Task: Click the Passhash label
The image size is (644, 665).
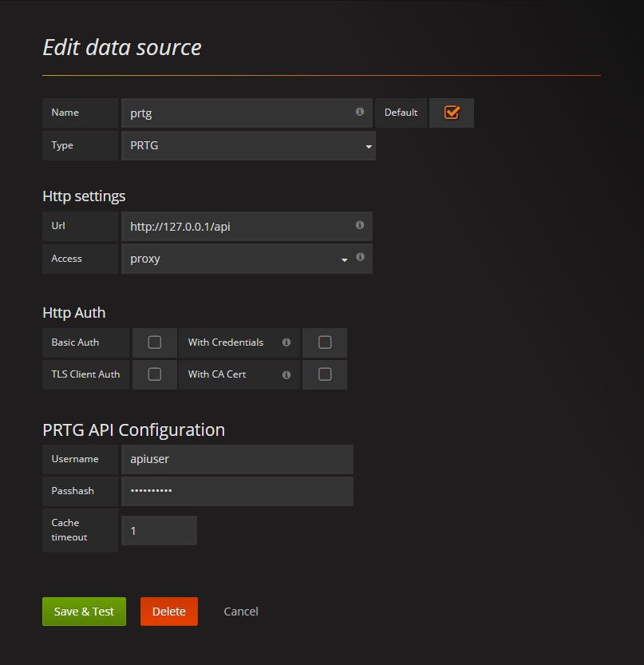Action: (73, 491)
